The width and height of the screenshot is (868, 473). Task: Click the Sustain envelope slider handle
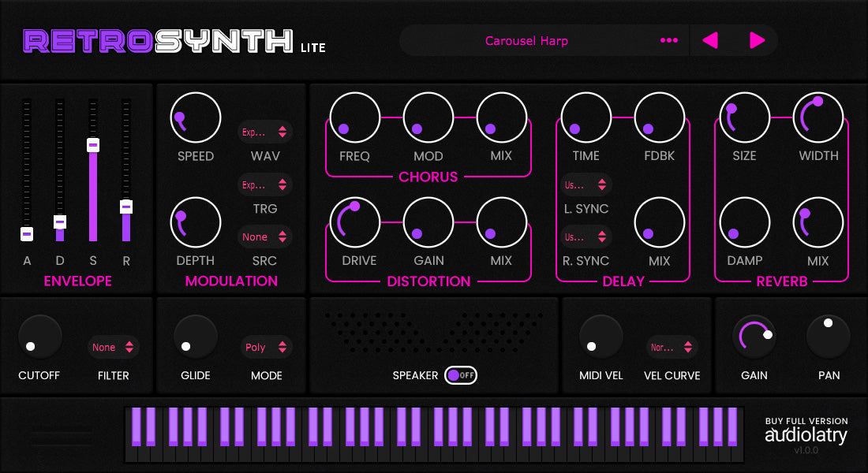(x=93, y=145)
